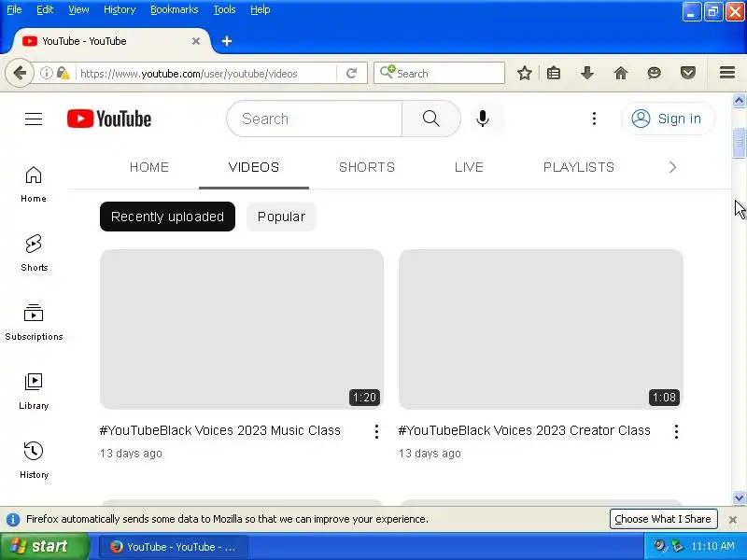Open #YouTubeBlack Voices 2023 Creator Class title
This screenshot has height=560, width=747.
point(525,430)
